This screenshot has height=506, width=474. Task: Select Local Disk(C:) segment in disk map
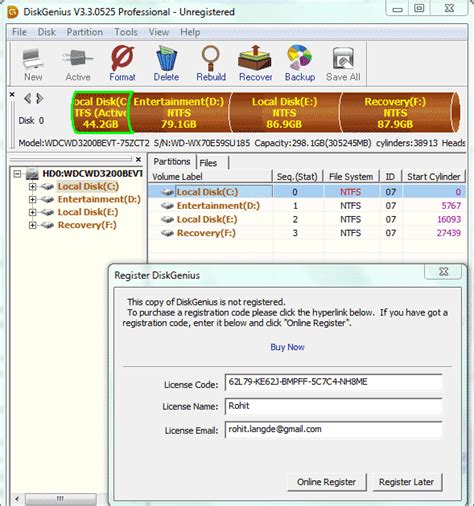click(x=102, y=113)
